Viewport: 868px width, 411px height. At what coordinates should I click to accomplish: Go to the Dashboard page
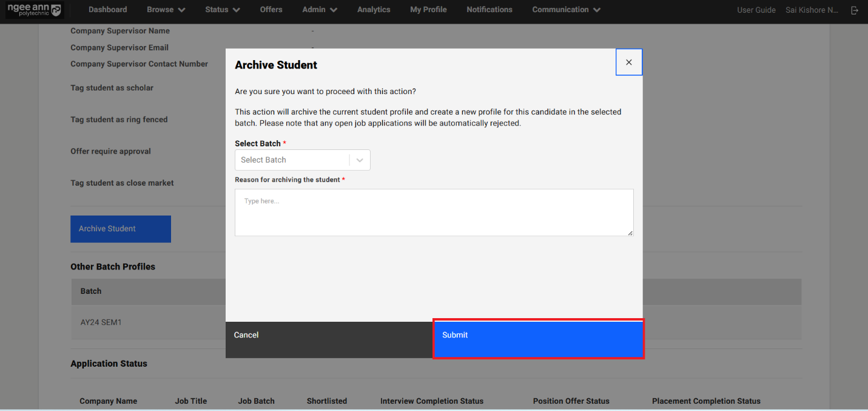(107, 10)
